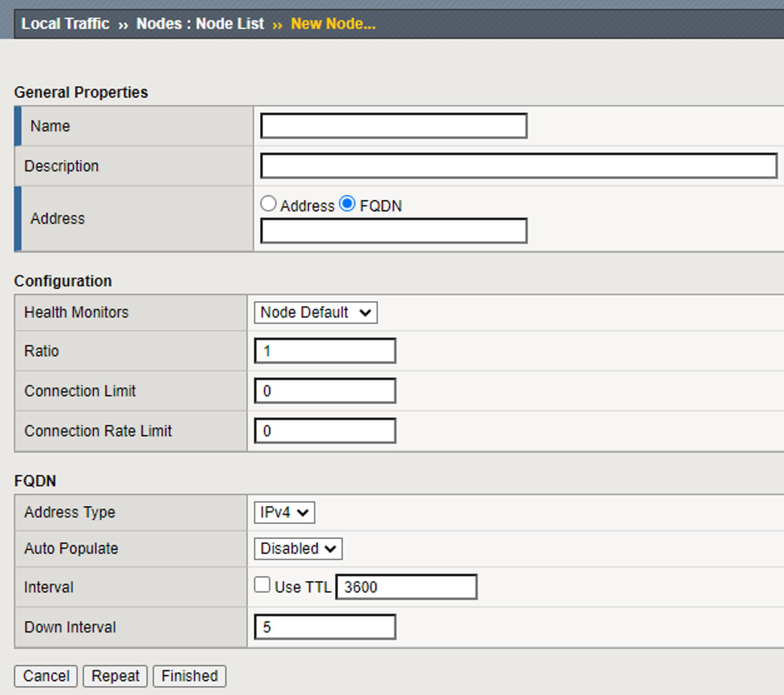Focus the Name text field
Viewport: 784px width, 695px height.
coord(394,126)
